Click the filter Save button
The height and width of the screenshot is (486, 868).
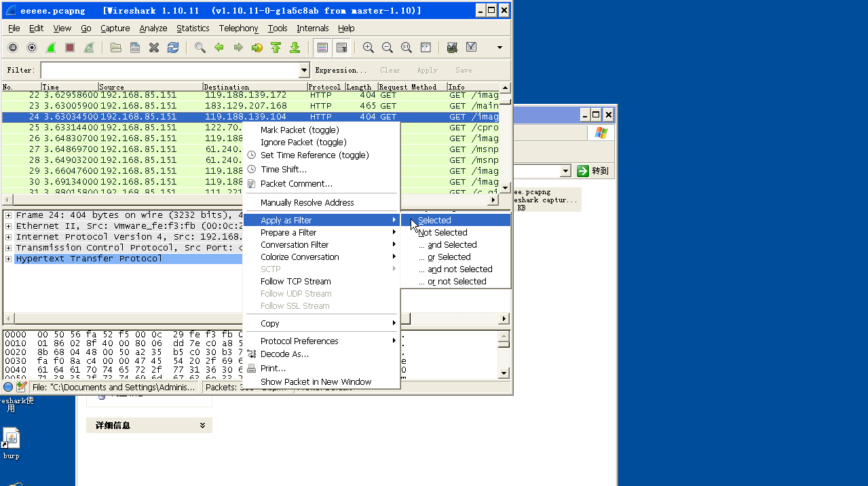(x=464, y=70)
